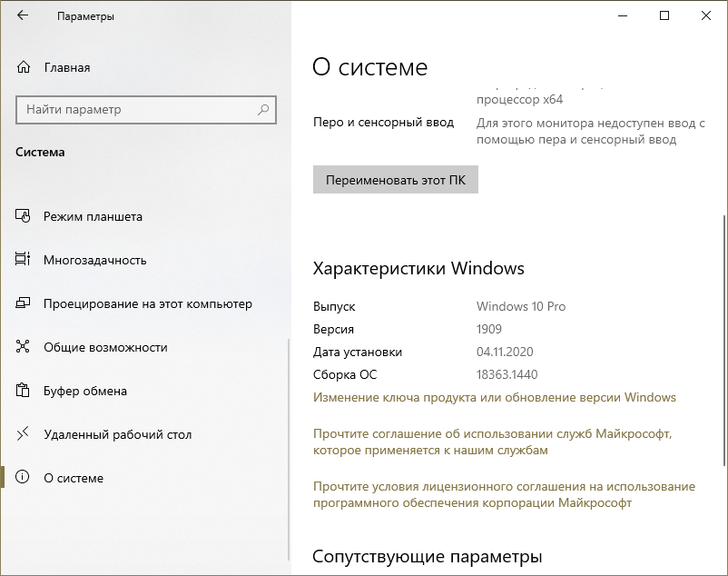Click the Буфер обмена clipboard icon
The image size is (728, 576).
[x=24, y=392]
